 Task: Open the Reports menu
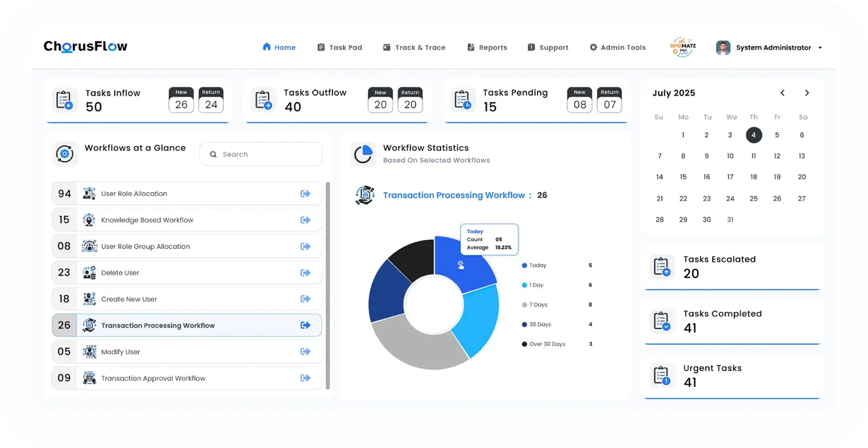pyautogui.click(x=487, y=48)
